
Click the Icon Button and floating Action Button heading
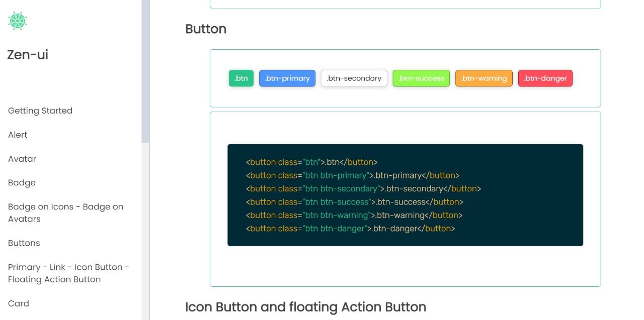coord(305,307)
